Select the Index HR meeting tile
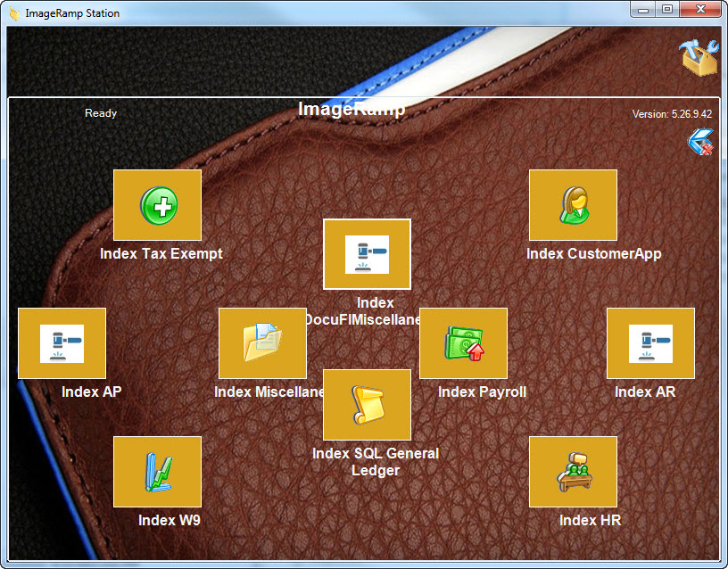728x569 pixels. tap(573, 472)
